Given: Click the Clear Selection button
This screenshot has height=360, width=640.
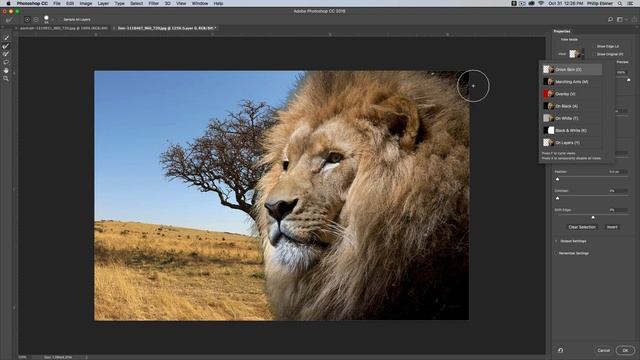Looking at the screenshot, I should [x=582, y=227].
